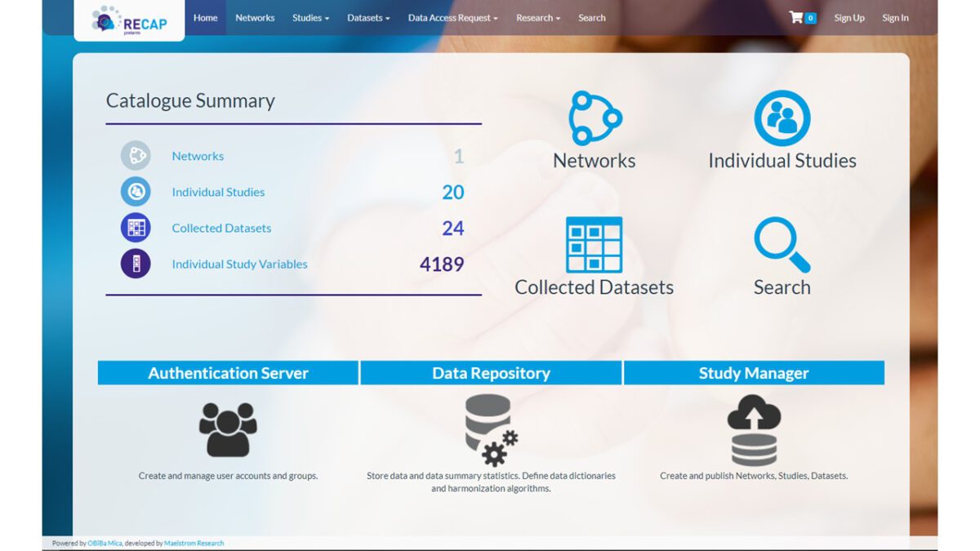This screenshot has height=551, width=980.
Task: Open the Individual Studies people icon
Action: click(782, 118)
